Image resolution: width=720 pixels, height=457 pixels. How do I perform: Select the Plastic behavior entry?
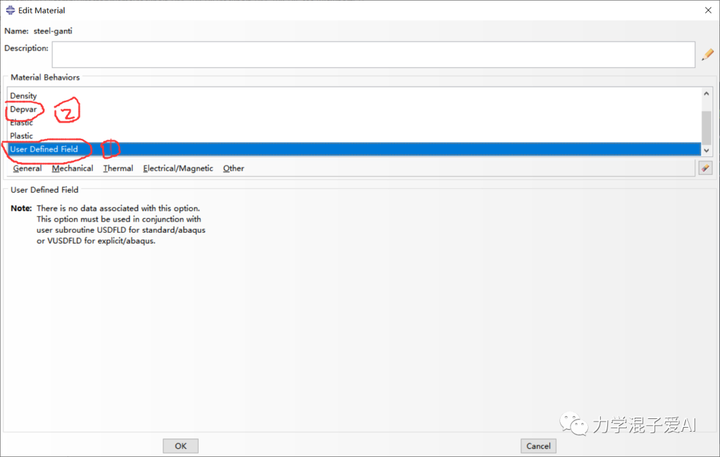point(22,136)
